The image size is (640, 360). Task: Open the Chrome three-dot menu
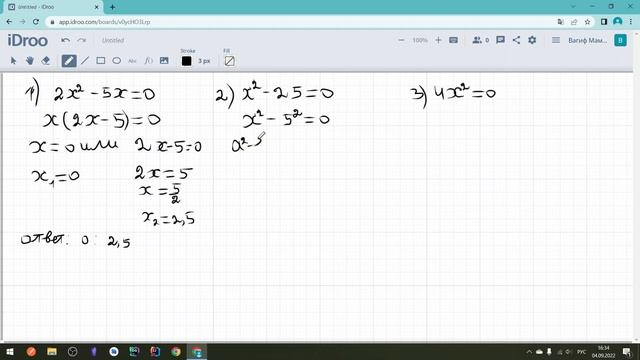(631, 22)
